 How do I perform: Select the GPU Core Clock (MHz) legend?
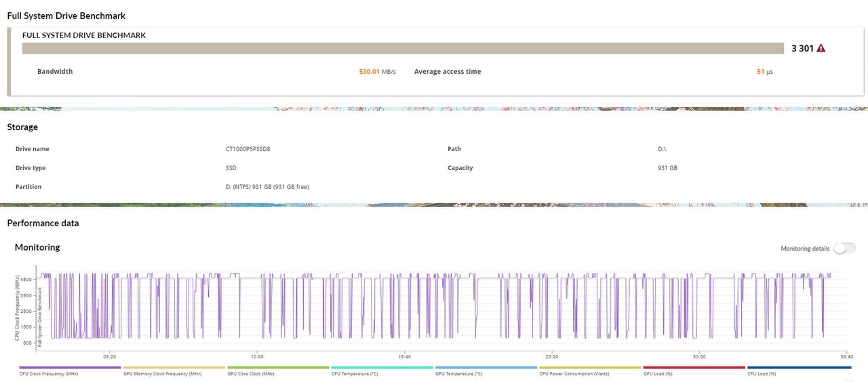tap(278, 370)
